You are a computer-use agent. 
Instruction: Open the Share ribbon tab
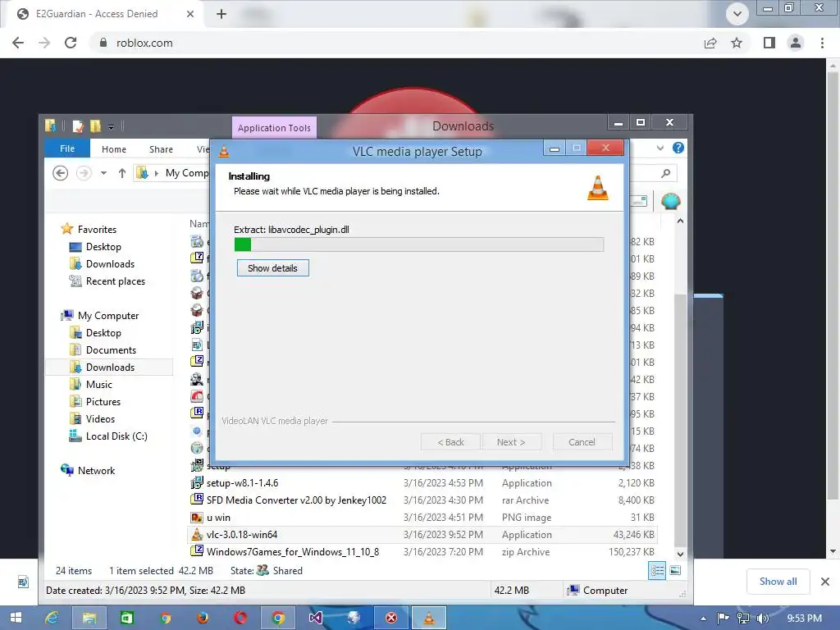point(161,149)
